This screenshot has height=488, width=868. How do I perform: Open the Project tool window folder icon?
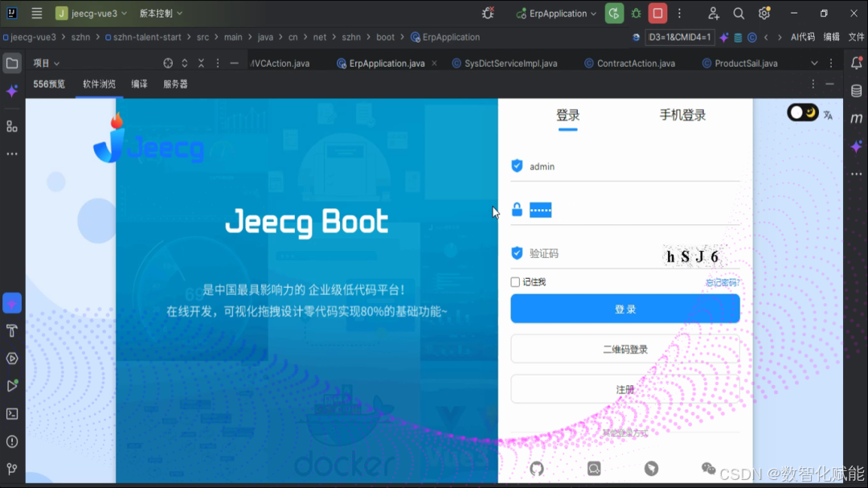tap(11, 64)
